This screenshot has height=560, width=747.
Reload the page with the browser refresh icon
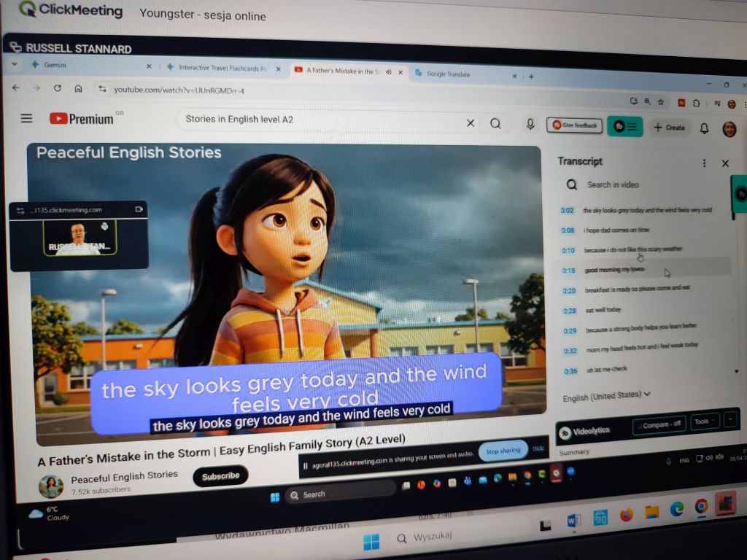(58, 88)
